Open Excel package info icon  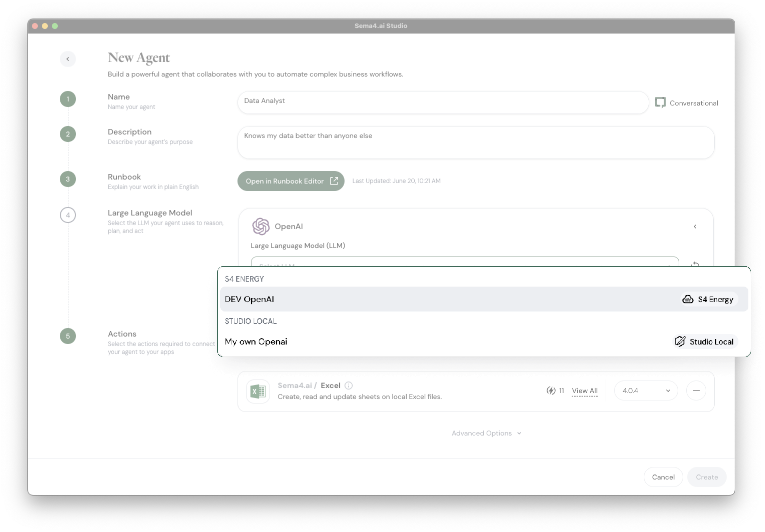pyautogui.click(x=348, y=385)
